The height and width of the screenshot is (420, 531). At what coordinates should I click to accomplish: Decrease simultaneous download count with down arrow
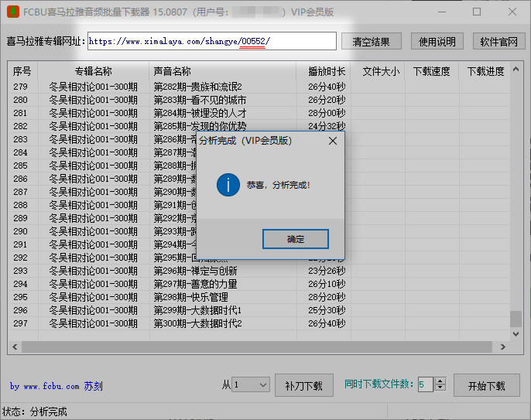(440, 388)
